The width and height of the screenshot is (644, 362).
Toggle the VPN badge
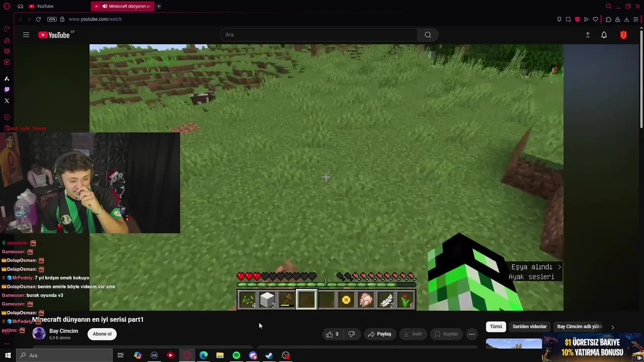pos(52,19)
